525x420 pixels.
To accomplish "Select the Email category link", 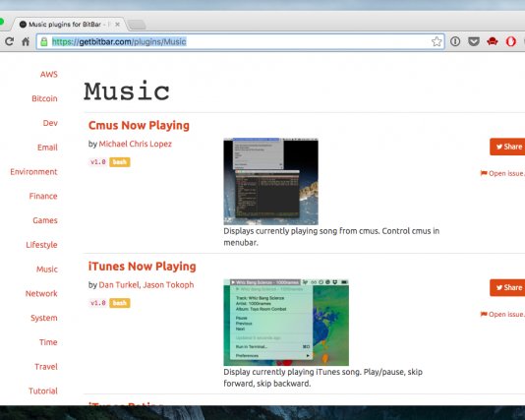I will pos(47,148).
